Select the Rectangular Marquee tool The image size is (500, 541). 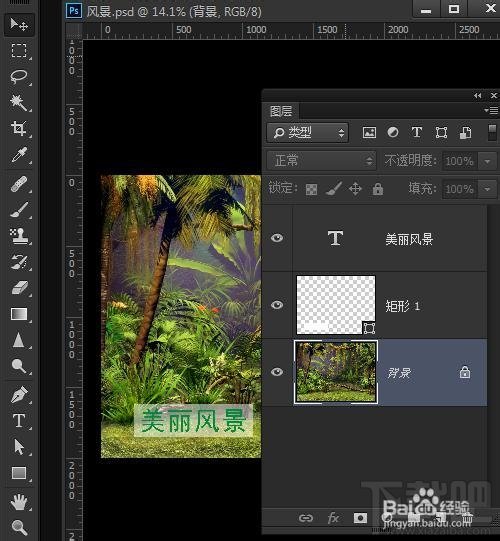point(19,51)
